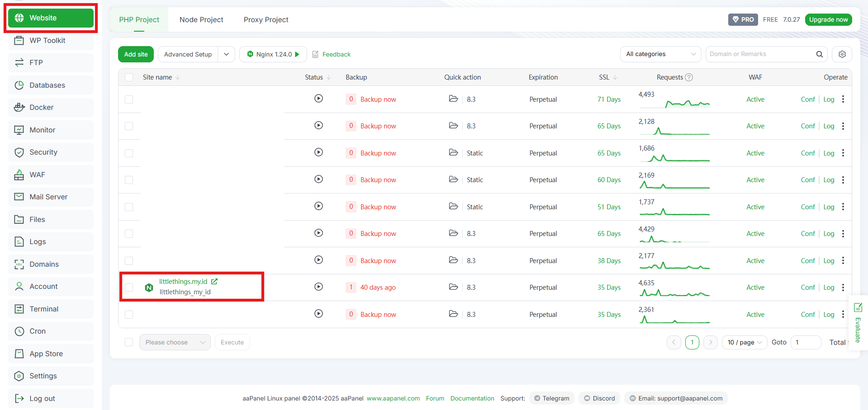Toggle running status in the 4,493 requests row

tap(318, 98)
